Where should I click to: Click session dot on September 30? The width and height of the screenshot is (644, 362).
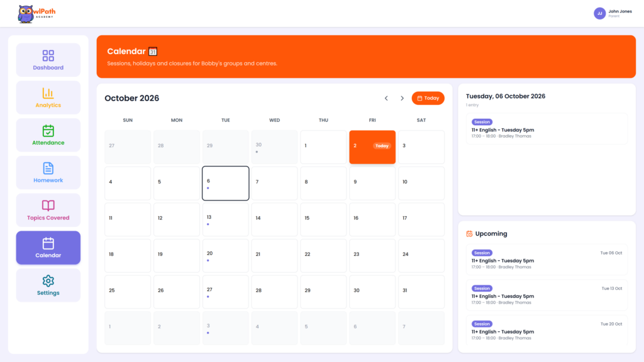pyautogui.click(x=257, y=152)
